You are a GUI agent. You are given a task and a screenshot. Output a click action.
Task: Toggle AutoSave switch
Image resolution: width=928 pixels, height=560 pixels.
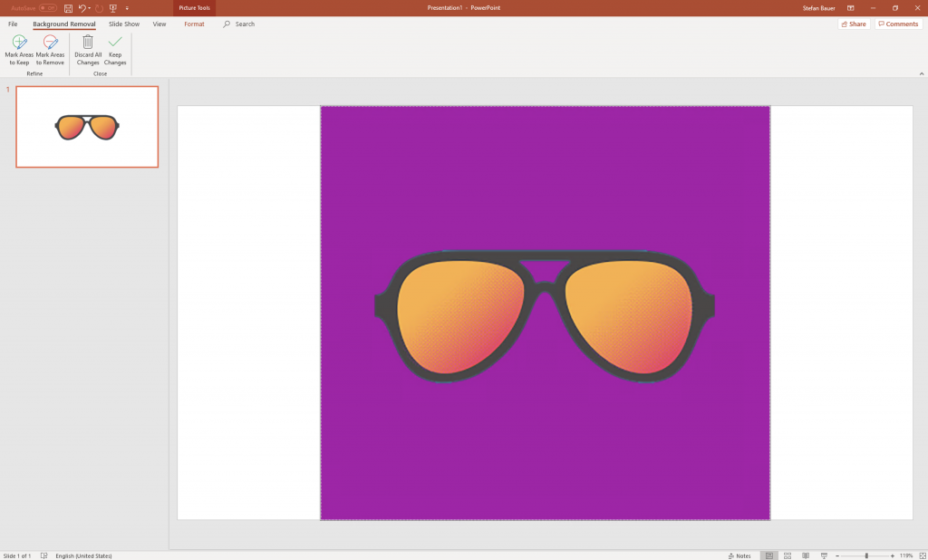[x=48, y=8]
